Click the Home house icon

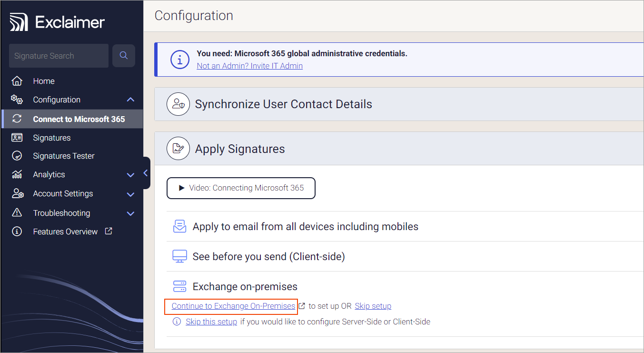tap(17, 81)
